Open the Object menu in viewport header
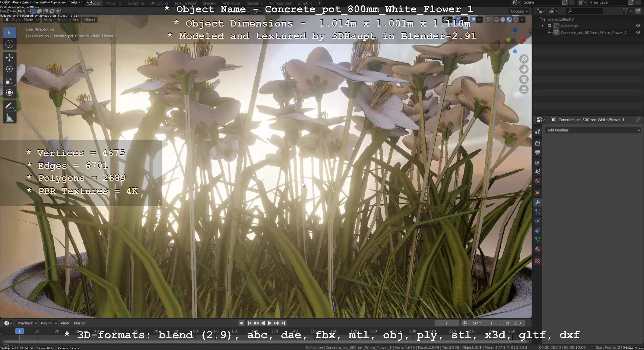The height and width of the screenshot is (350, 644). (x=90, y=19)
